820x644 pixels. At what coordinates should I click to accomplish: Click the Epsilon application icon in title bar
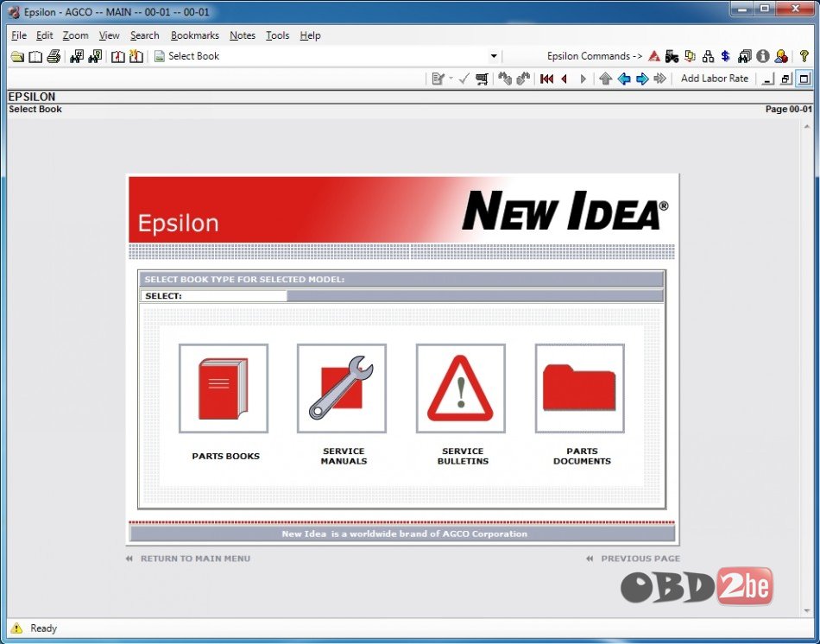14,11
